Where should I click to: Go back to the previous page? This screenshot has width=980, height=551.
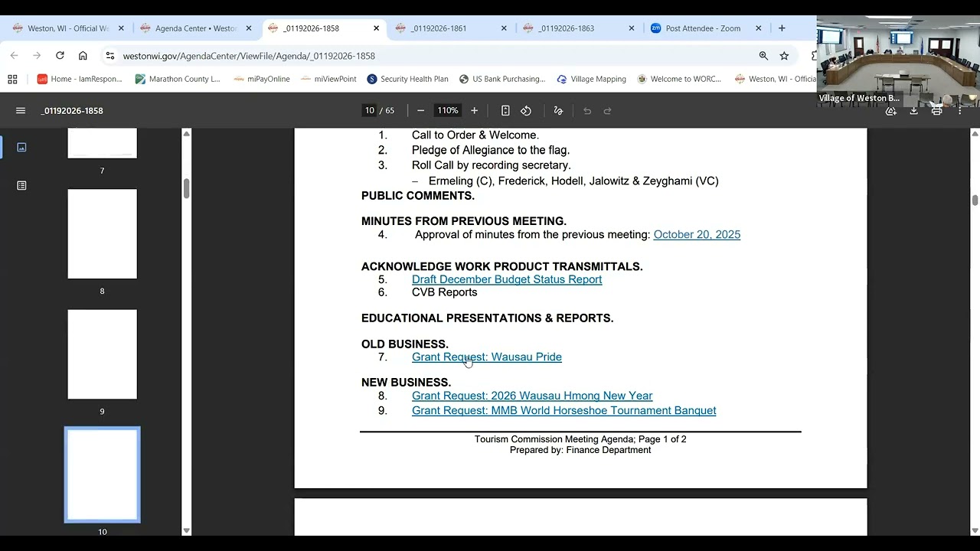coord(14,56)
